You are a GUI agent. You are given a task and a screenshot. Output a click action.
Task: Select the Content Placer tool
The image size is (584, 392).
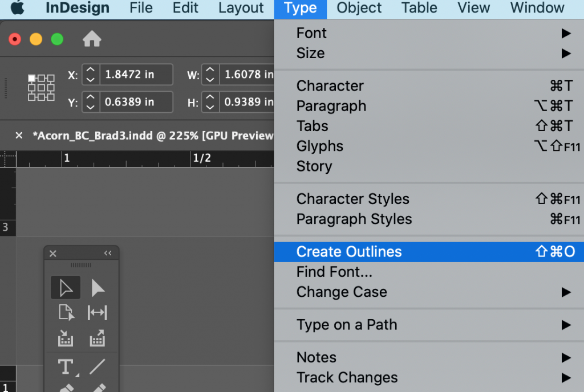tap(98, 338)
